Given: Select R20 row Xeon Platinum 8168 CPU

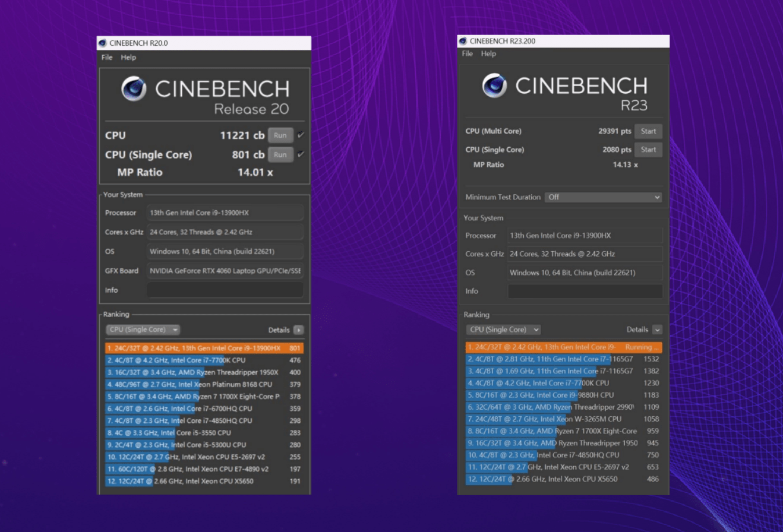Looking at the screenshot, I should pos(204,384).
